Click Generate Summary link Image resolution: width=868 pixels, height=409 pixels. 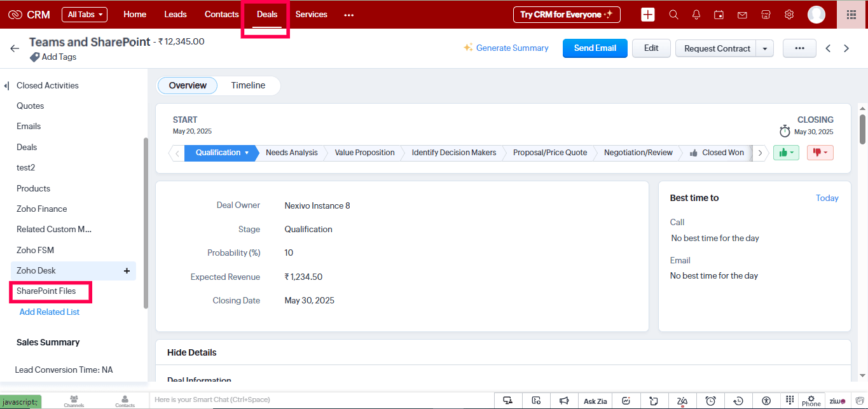click(x=506, y=48)
